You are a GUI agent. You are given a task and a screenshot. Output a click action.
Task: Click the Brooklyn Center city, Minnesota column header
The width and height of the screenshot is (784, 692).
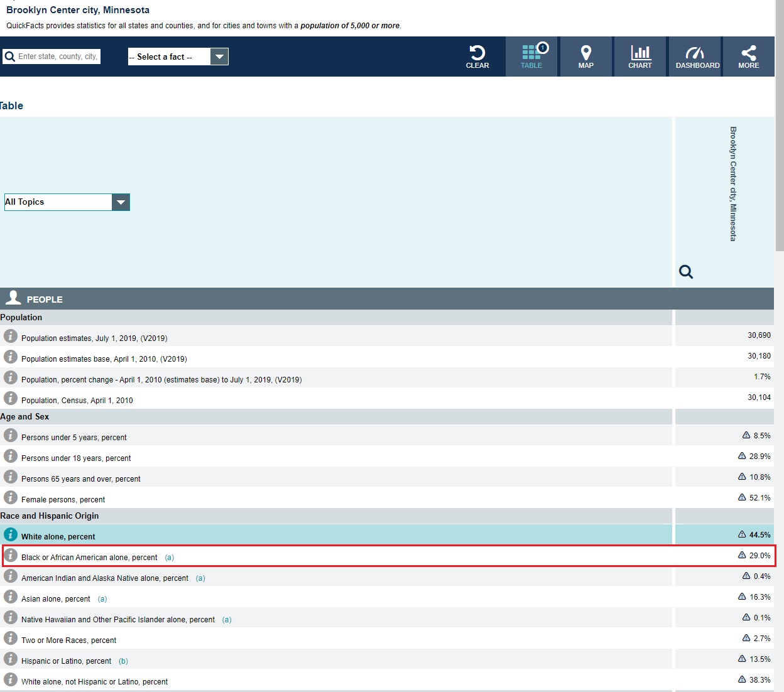(733, 184)
